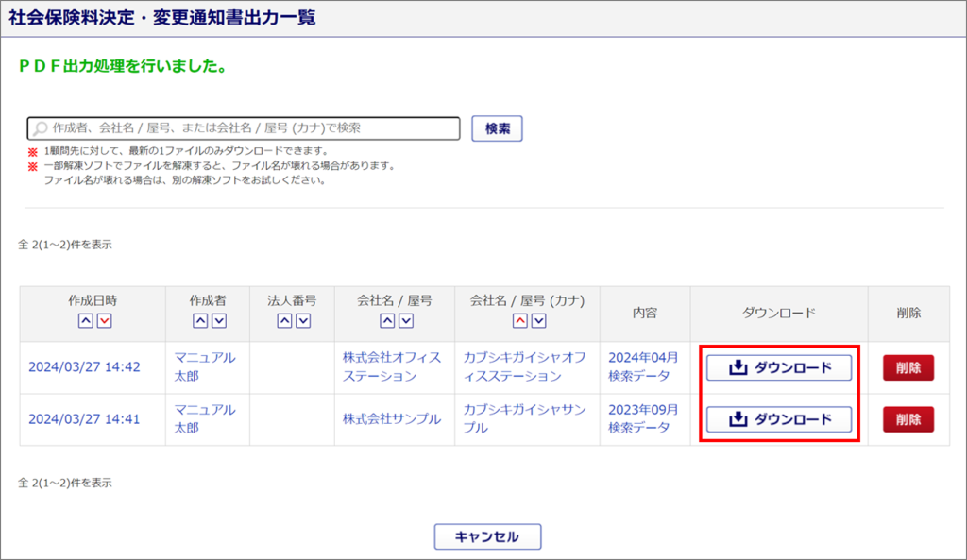Download PDF for 株式会社オフィスステーション
The height and width of the screenshot is (560, 967).
tap(779, 368)
